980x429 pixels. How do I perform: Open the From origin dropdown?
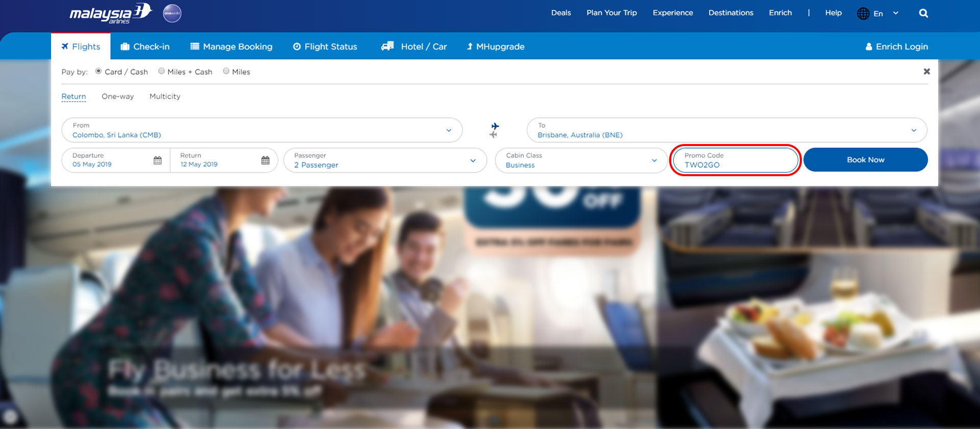coord(262,130)
